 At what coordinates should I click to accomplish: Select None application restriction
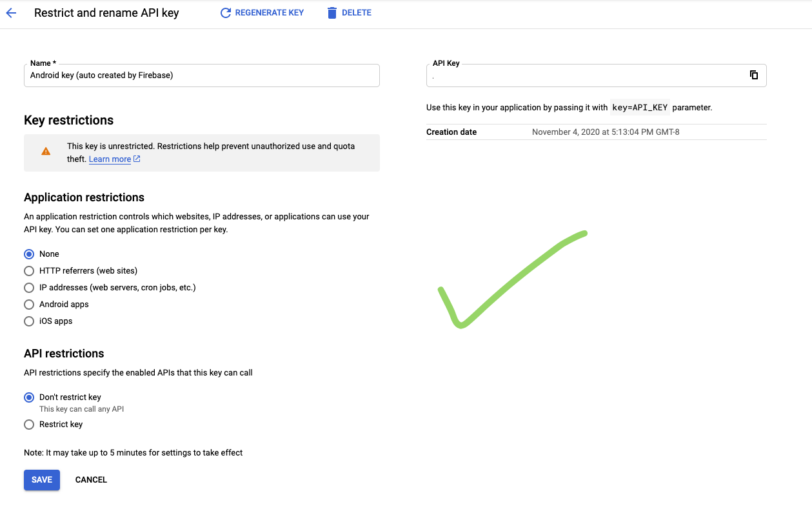pyautogui.click(x=29, y=254)
